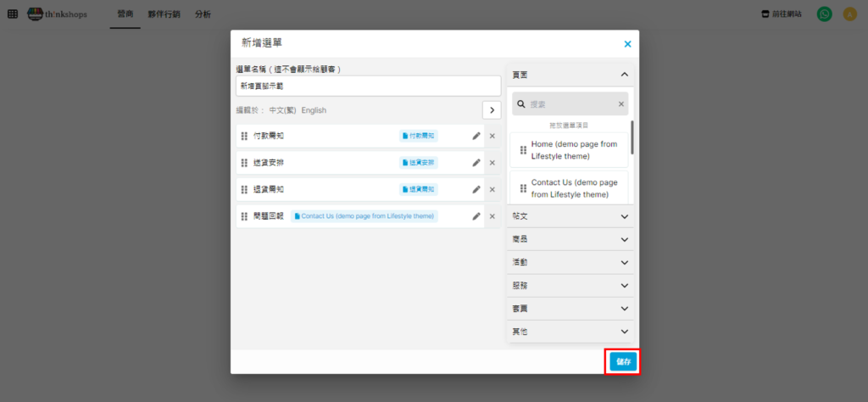The width and height of the screenshot is (868, 402).
Task: Clear the page search box with the X icon
Action: point(620,104)
